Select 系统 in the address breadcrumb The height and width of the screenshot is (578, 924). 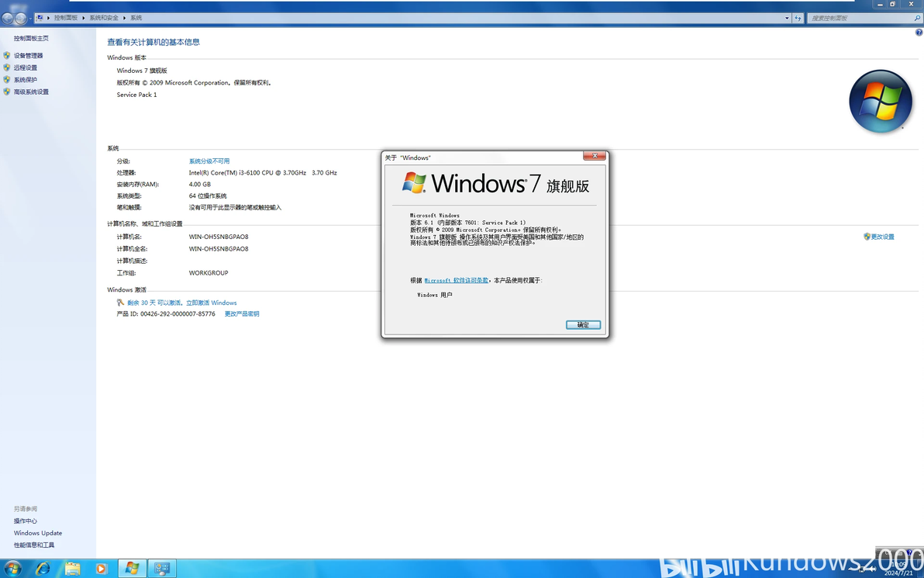click(x=136, y=18)
